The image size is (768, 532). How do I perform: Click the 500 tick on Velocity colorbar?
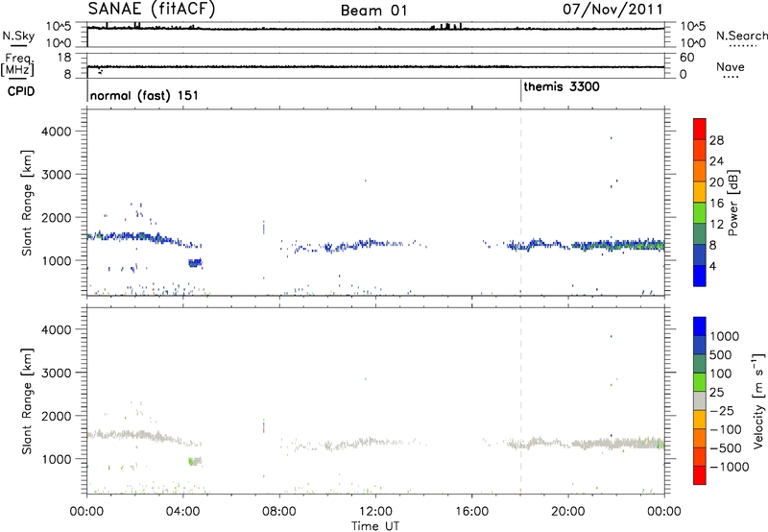click(721, 354)
